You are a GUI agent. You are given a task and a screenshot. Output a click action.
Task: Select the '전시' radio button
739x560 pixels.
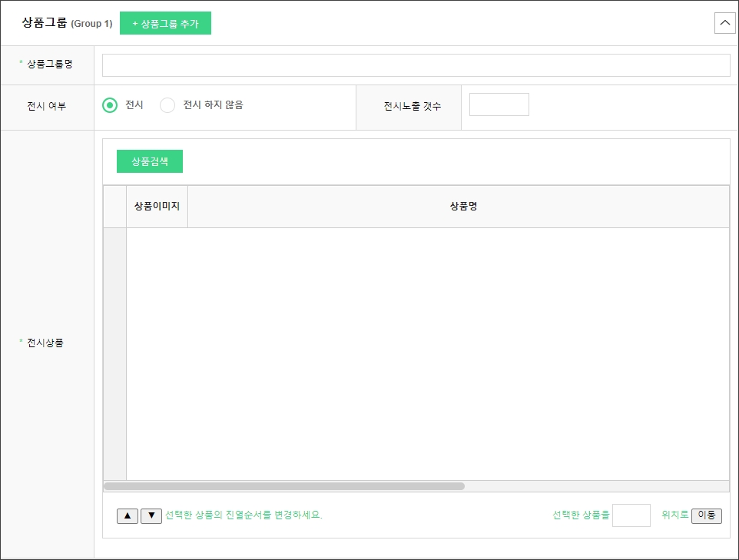110,105
